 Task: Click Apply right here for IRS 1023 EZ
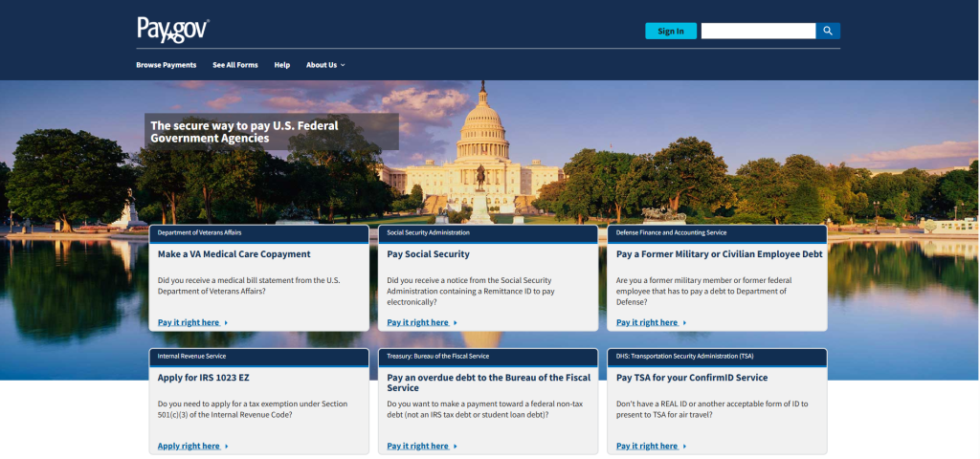coord(189,446)
